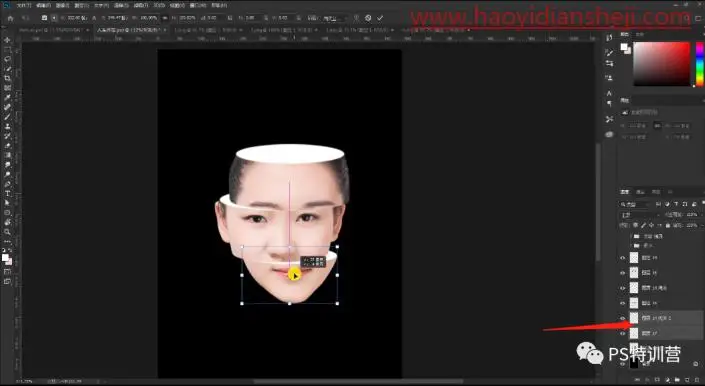705x386 pixels.
Task: Click the link width-height chain icon
Action: click(165, 18)
